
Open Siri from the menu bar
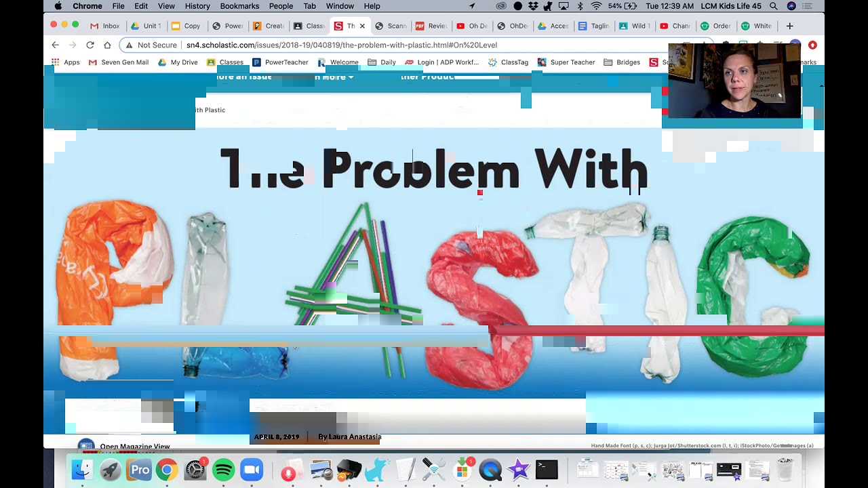tap(791, 6)
